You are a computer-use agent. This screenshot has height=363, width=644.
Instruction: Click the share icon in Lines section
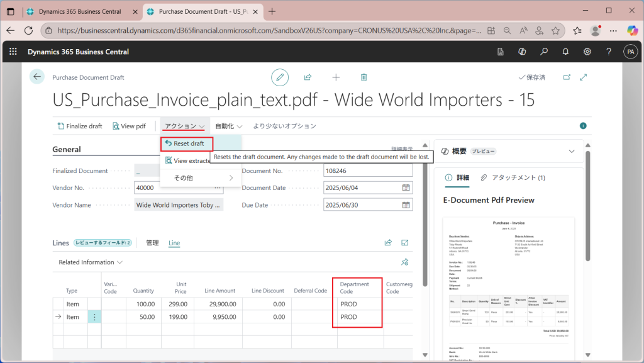click(x=388, y=243)
